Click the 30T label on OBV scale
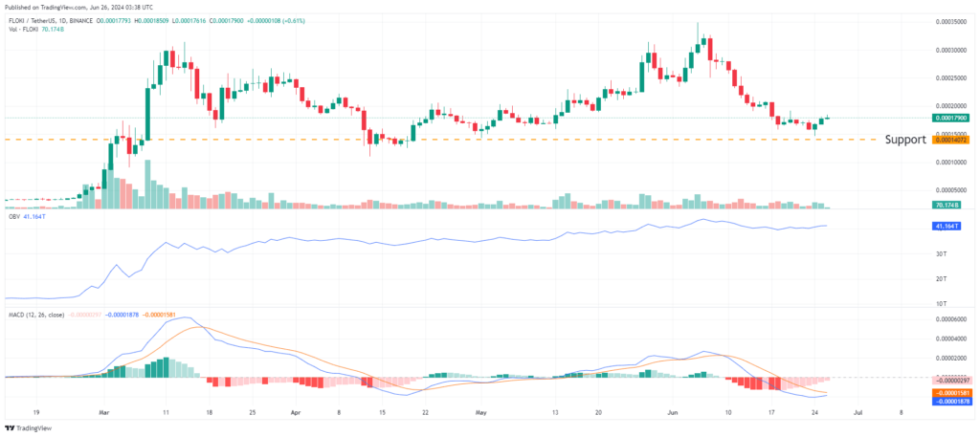 (942, 253)
